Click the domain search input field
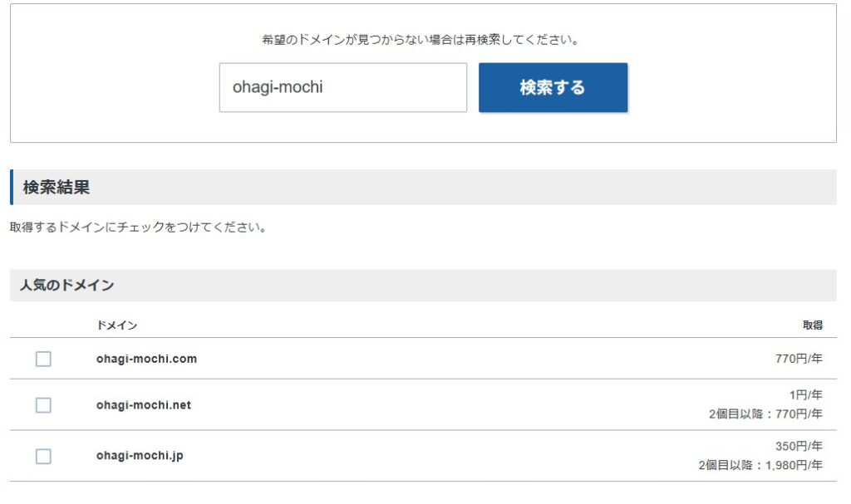This screenshot has width=851, height=504. (342, 87)
